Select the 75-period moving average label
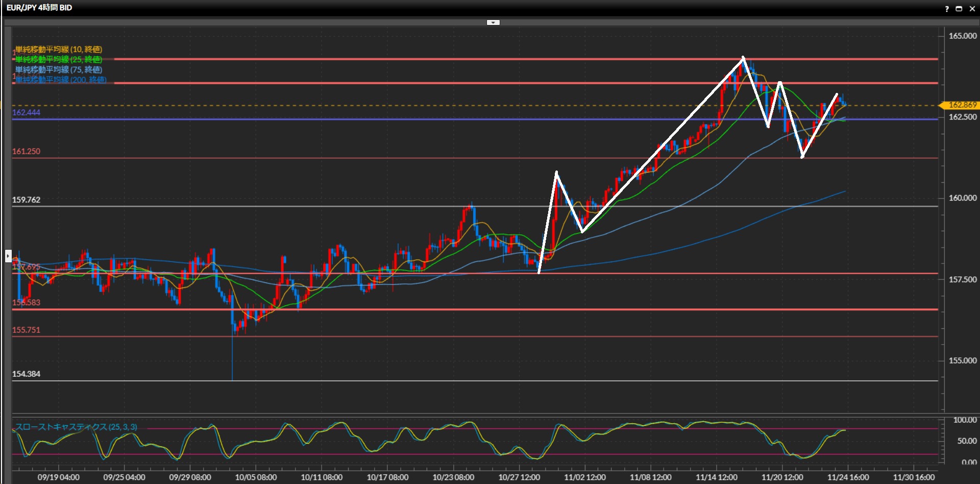Viewport: 980px width, 484px height. tap(59, 70)
